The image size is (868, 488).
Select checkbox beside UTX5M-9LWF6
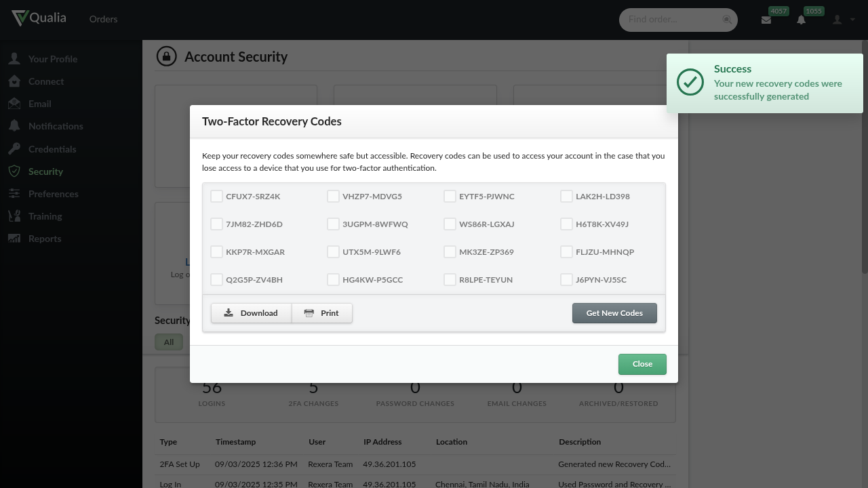(333, 251)
